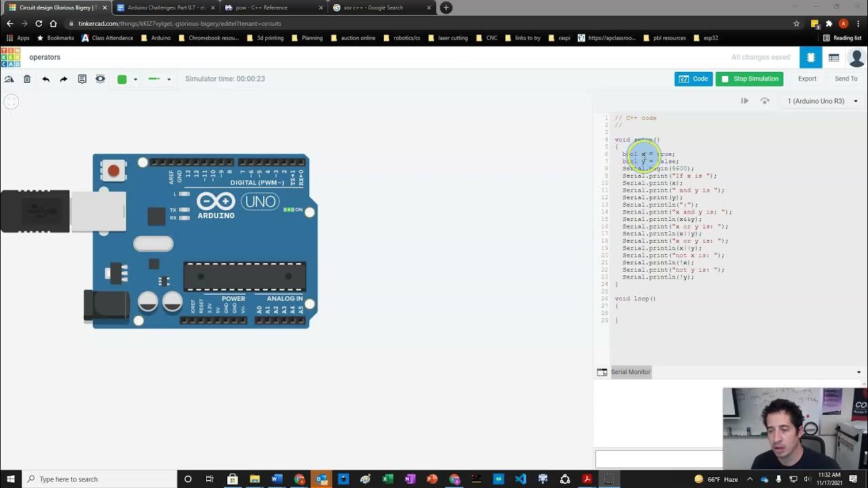The image size is (868, 488).
Task: Click the Export button
Action: (807, 79)
